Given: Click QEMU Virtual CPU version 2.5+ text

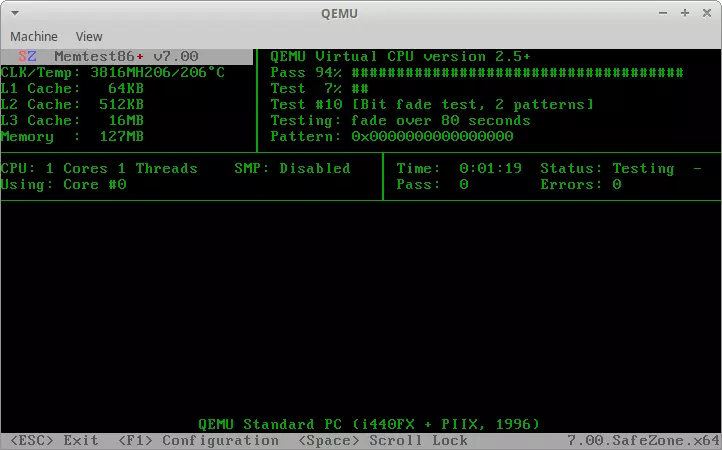Looking at the screenshot, I should point(400,57).
